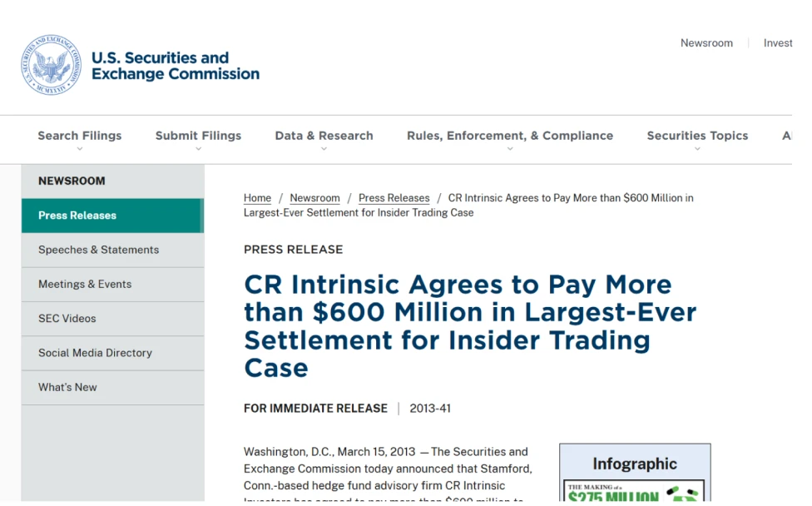Click the CR Intrinsic Agrees to Pay headline
The width and height of the screenshot is (812, 506).
click(470, 326)
